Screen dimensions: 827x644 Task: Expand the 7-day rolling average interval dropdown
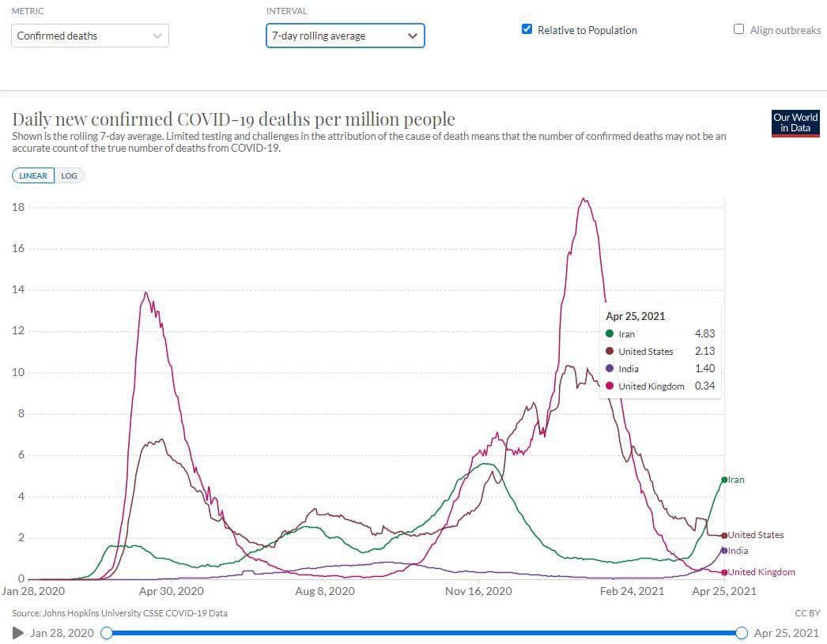[x=345, y=36]
